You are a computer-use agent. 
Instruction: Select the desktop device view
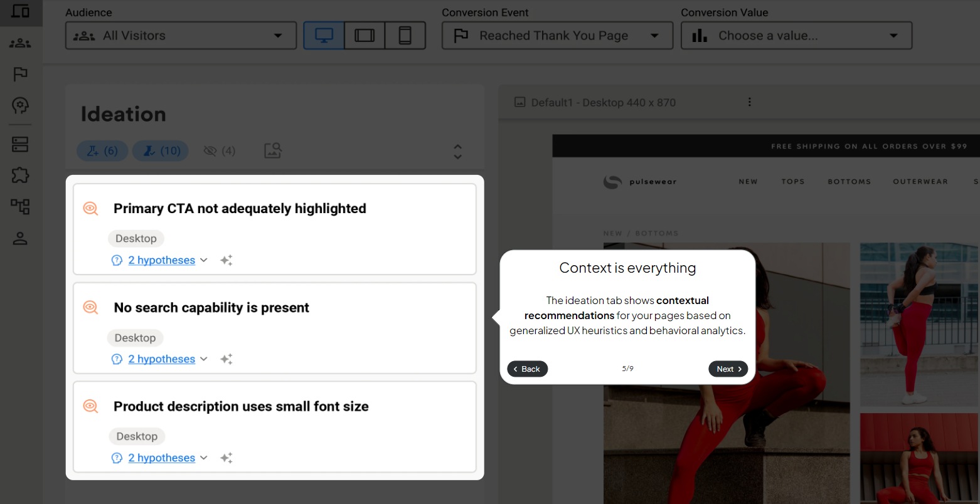pyautogui.click(x=324, y=36)
